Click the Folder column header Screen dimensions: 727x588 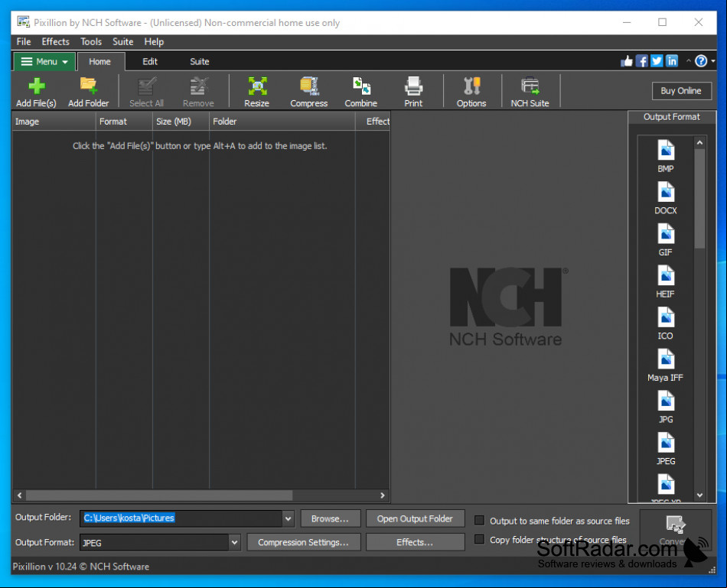coord(282,122)
